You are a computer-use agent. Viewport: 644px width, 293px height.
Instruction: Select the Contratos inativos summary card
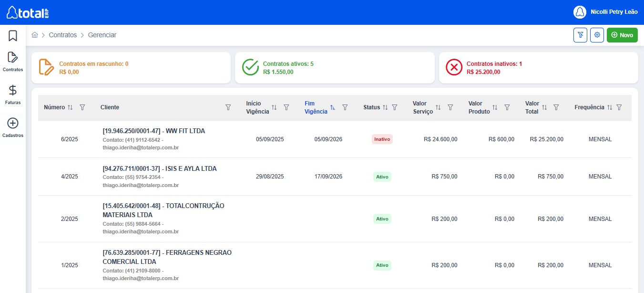(538, 68)
